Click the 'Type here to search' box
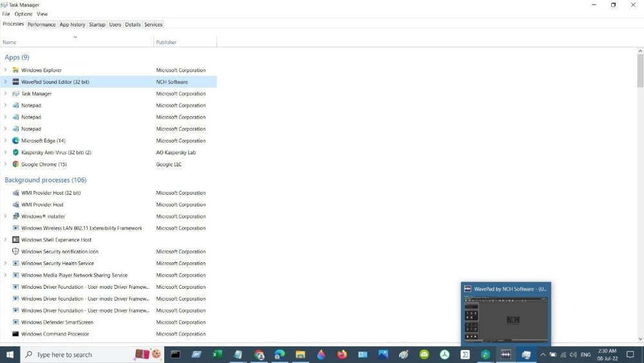644x363 pixels. (92, 355)
